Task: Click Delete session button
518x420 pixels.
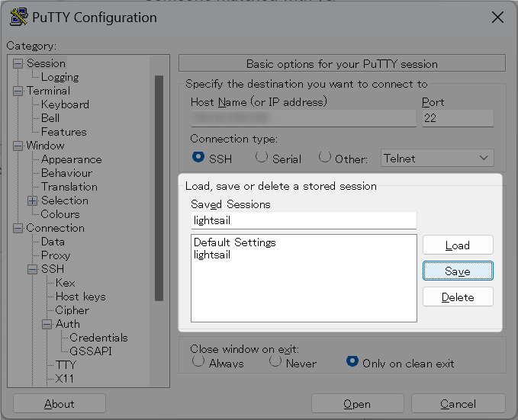Action: coord(458,297)
